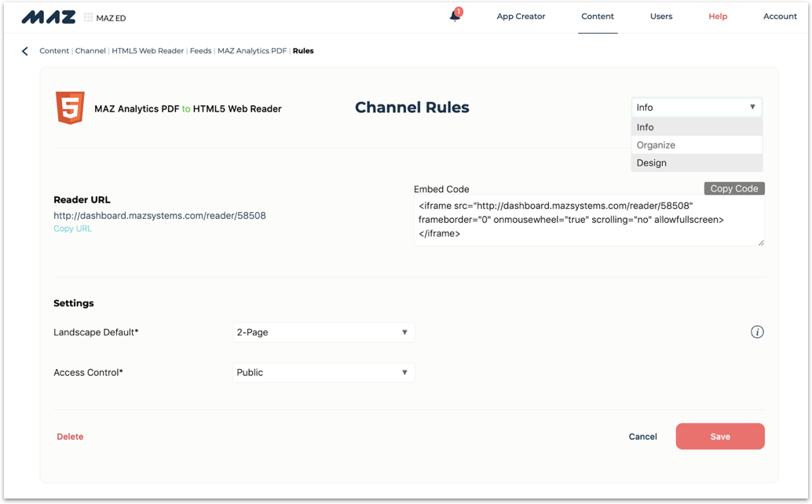Open the Account menu
The width and height of the screenshot is (812, 504).
click(x=780, y=16)
